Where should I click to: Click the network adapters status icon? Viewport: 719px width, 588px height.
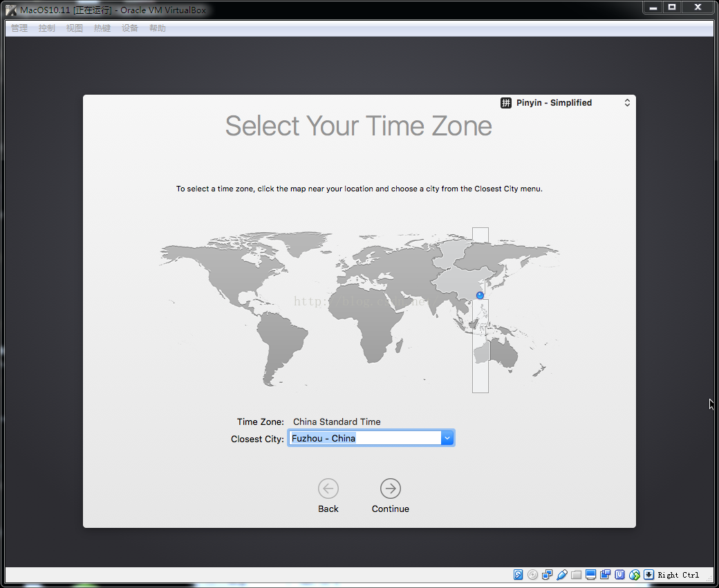click(547, 575)
